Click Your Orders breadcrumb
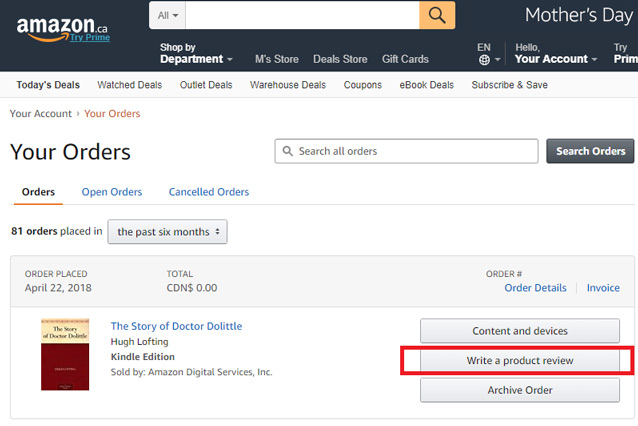Screen dimensions: 638x426 click(x=112, y=114)
